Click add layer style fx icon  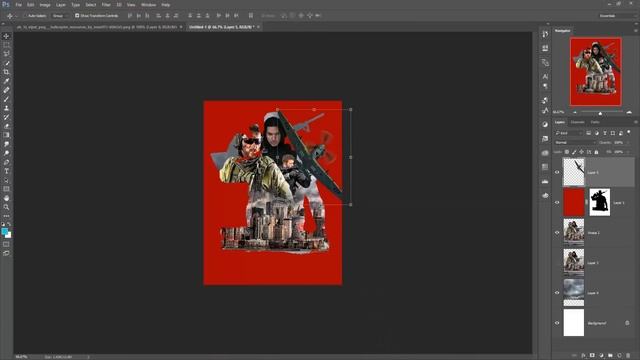pos(583,356)
